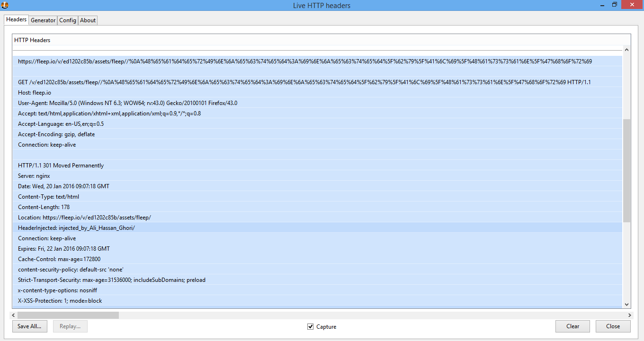The image size is (644, 341).
Task: Select the 'x-content-type-options: nosniff' row
Action: coord(318,290)
